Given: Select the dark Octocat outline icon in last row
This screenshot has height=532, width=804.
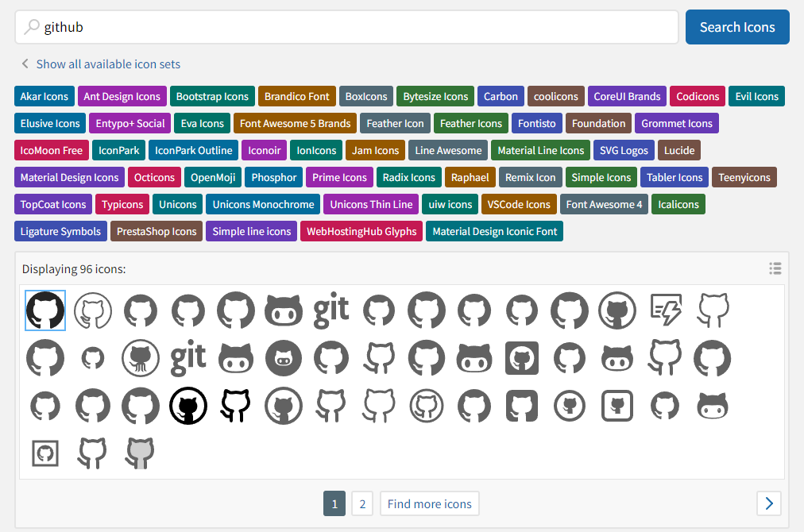Looking at the screenshot, I should [x=92, y=453].
